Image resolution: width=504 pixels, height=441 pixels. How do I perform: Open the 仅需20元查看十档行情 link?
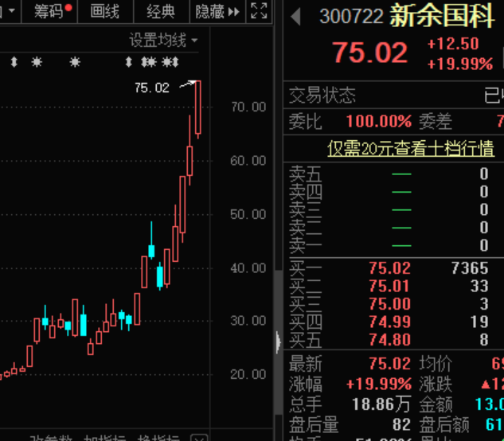coord(411,149)
